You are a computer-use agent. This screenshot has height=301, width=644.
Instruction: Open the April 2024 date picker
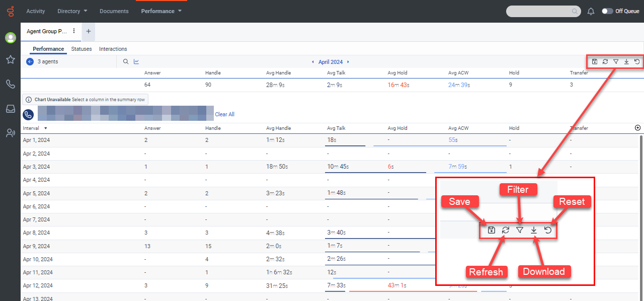coord(330,62)
